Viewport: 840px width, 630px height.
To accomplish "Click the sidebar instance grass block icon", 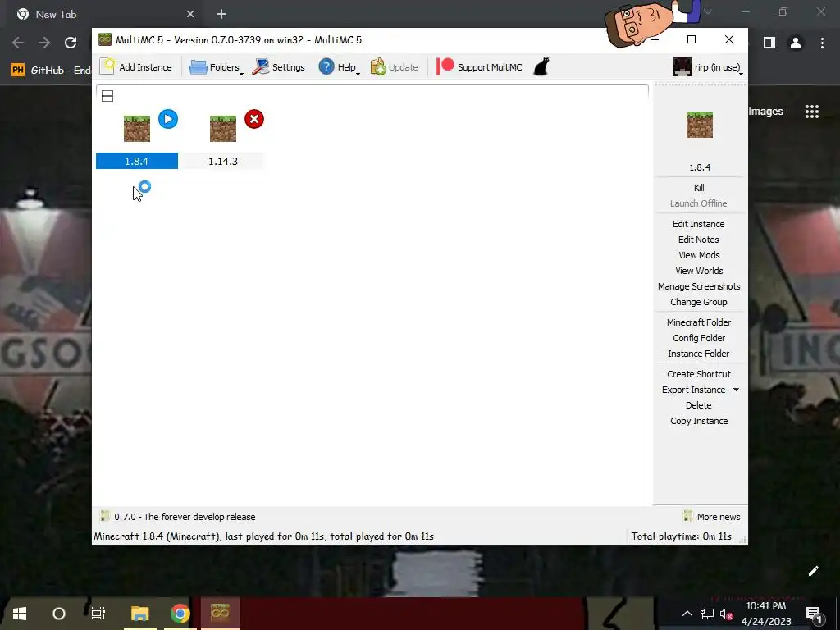I will coord(700,125).
